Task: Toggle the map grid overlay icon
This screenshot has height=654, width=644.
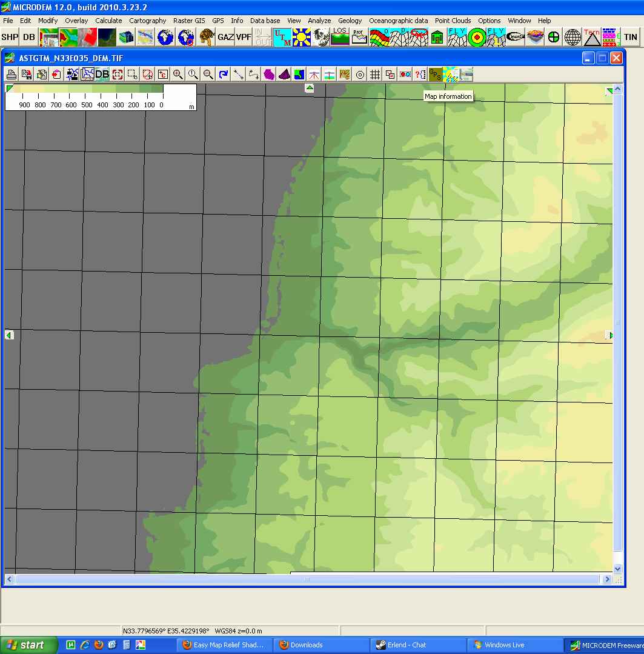Action: click(375, 75)
